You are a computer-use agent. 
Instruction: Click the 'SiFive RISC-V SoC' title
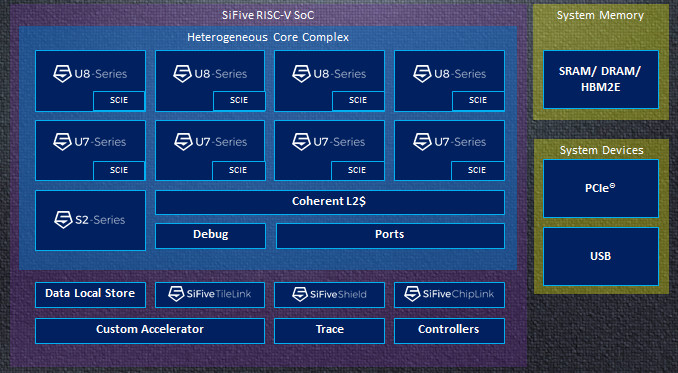pos(268,15)
